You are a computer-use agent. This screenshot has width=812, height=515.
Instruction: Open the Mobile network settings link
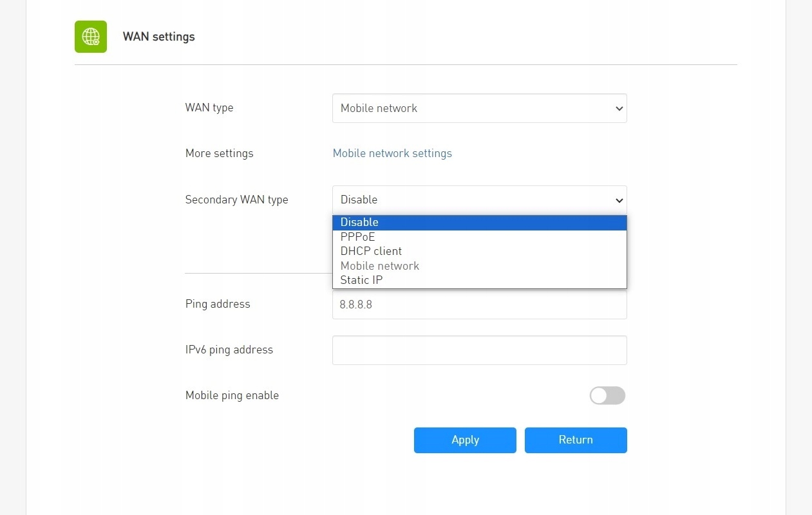392,153
